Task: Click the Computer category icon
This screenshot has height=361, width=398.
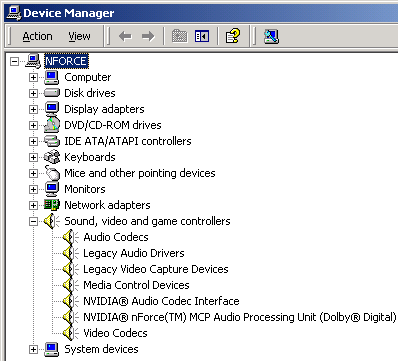Action: 52,77
